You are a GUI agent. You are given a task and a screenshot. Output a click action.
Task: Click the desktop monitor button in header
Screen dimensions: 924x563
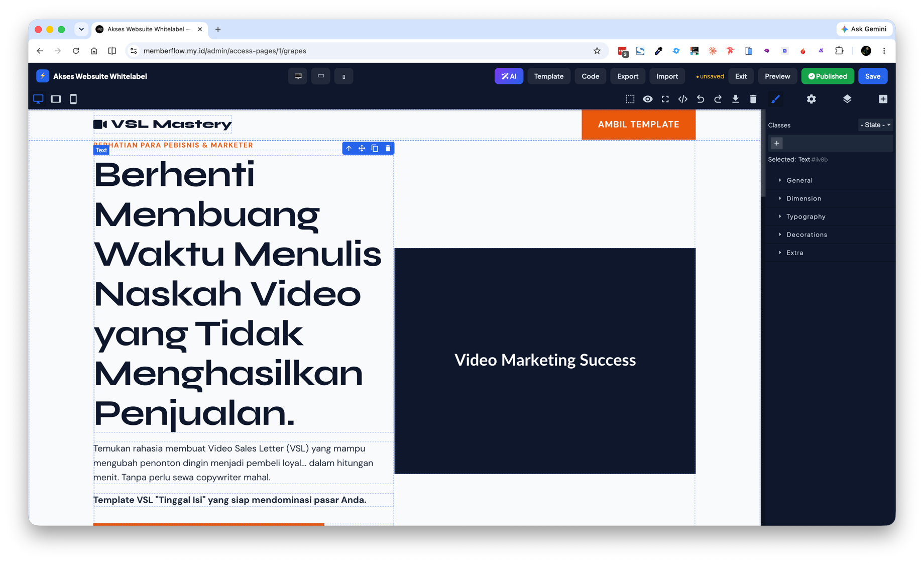298,76
